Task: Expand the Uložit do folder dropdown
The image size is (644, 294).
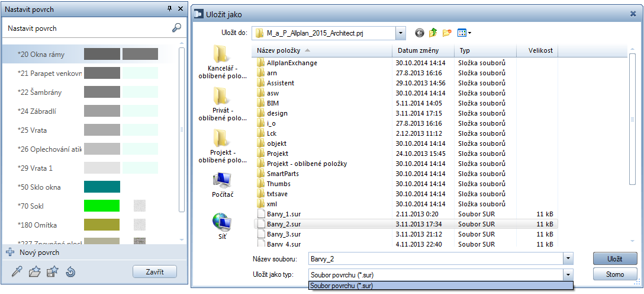Action: point(401,33)
